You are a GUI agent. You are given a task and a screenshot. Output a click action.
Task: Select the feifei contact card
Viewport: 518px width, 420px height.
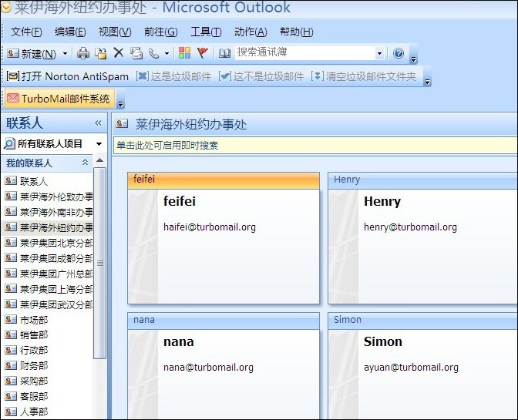pos(224,237)
